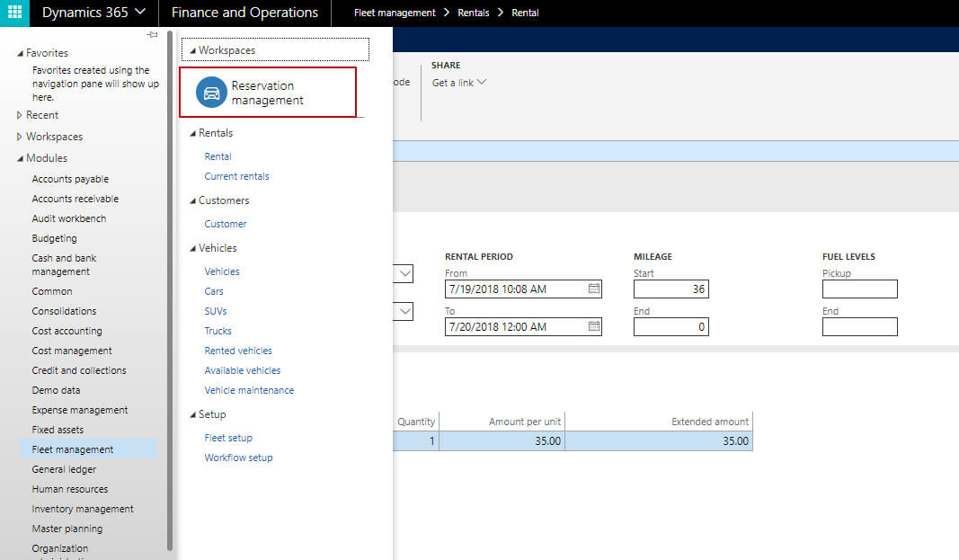Collapse the Customers group
The height and width of the screenshot is (560, 959).
coord(192,200)
